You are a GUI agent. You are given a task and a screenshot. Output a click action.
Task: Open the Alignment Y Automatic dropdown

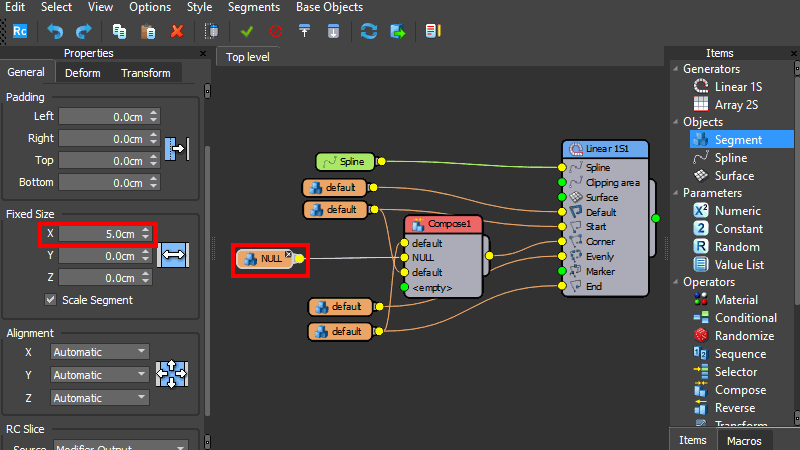(99, 375)
